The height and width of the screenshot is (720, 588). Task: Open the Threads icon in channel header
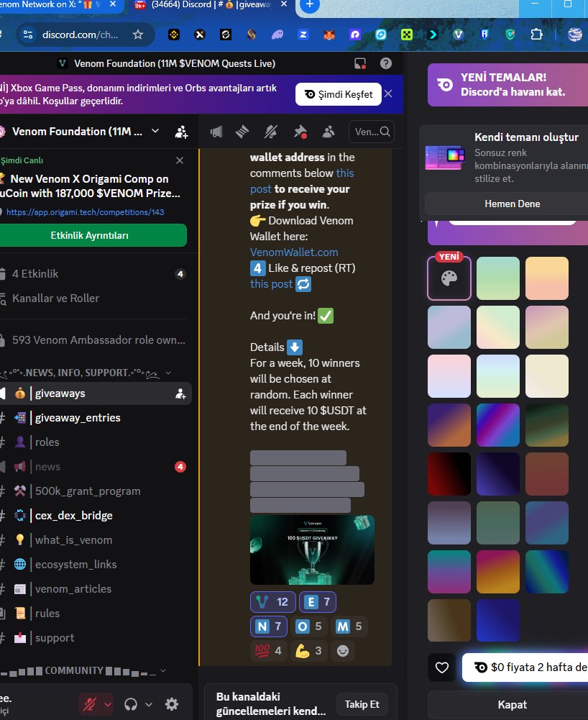[x=242, y=132]
